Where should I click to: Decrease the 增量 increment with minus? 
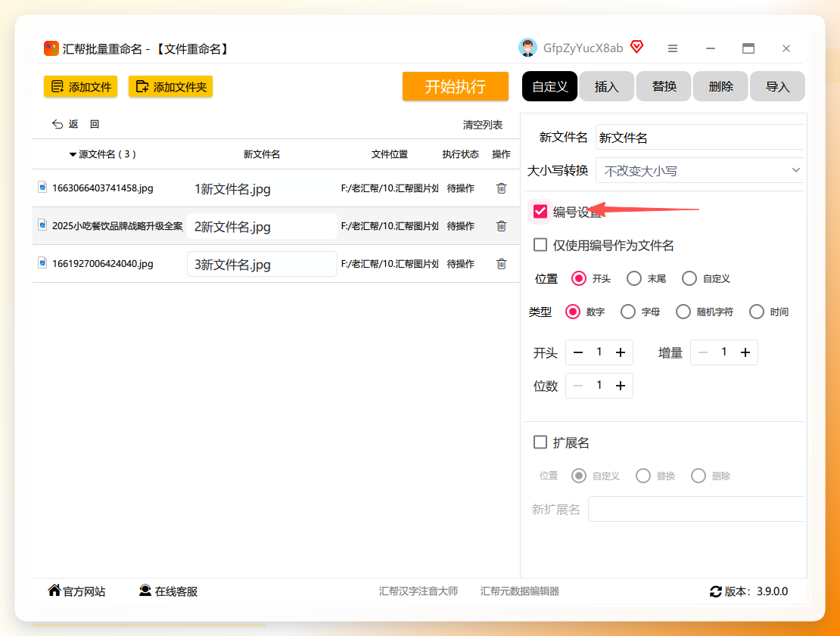pos(703,352)
